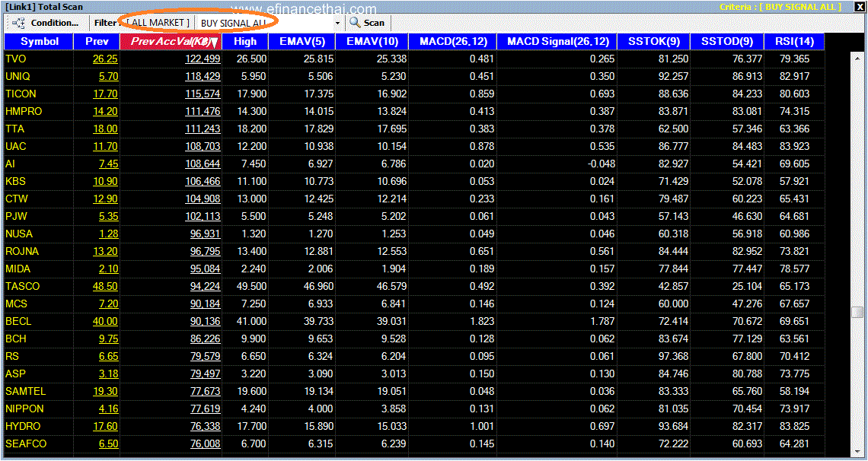This screenshot has width=868, height=461.
Task: Expand the BUY SIGNAL ALL dropdown arrow
Action: [337, 24]
